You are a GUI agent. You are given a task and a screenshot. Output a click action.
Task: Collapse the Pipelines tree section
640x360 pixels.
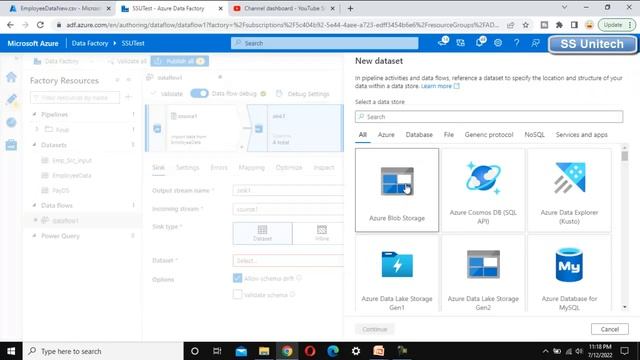(x=34, y=114)
